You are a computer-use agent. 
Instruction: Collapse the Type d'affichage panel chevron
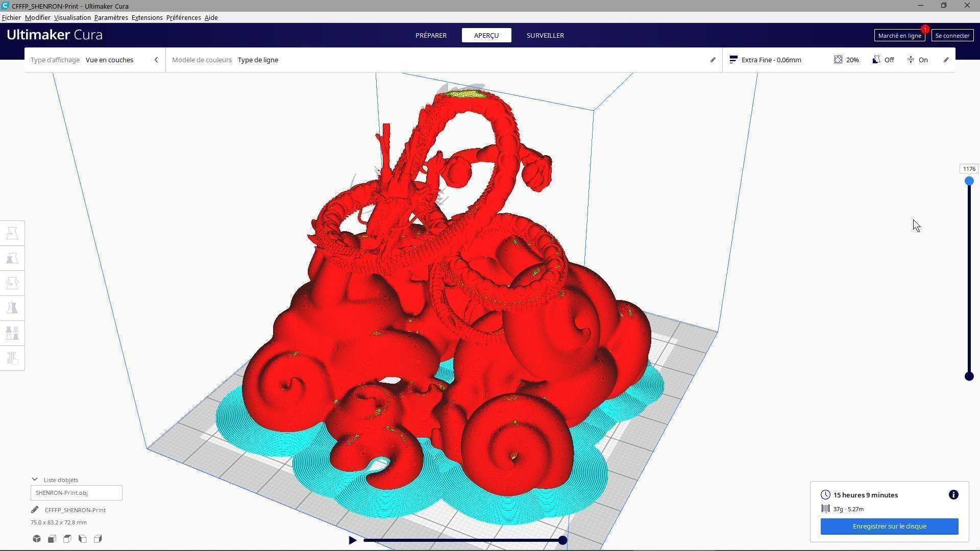[x=156, y=60]
